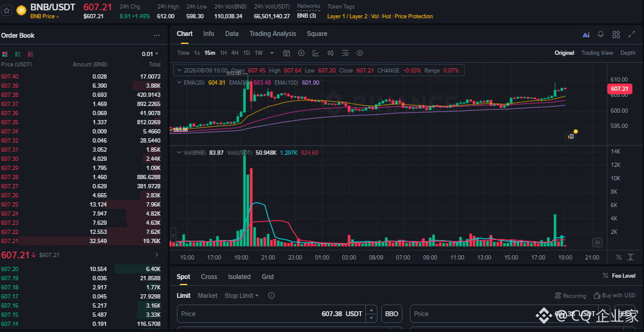
Task: Select the Spot trading tab
Action: (x=183, y=277)
